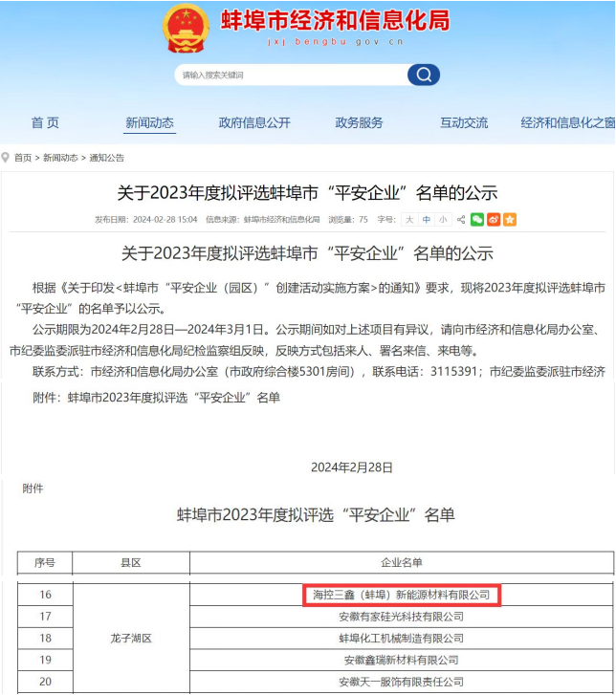This screenshot has width=616, height=695.
Task: Click the location pin breadcrumb icon
Action: click(6, 158)
